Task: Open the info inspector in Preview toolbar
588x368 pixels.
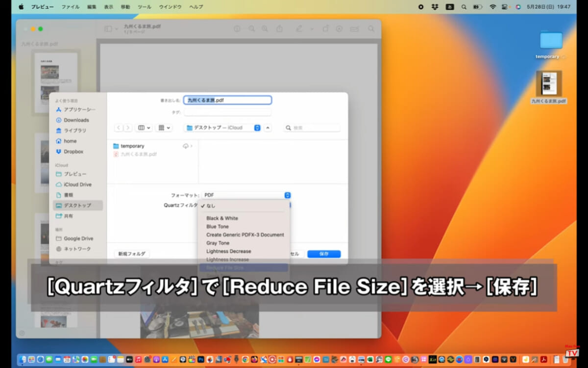Action: (x=237, y=29)
